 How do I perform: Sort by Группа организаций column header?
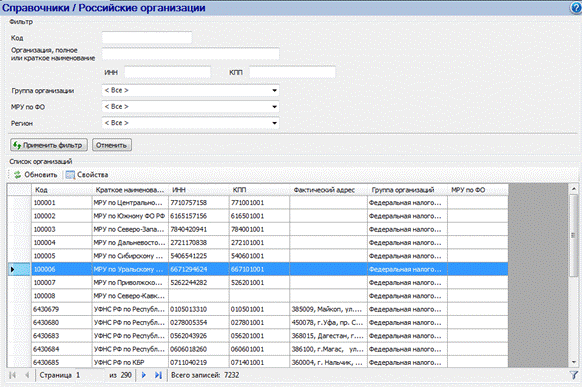tap(407, 190)
